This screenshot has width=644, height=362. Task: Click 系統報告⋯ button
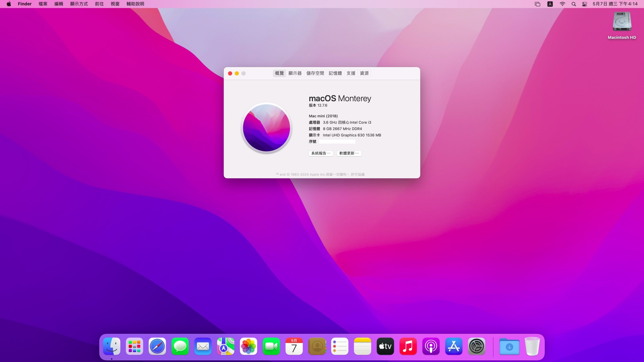(x=321, y=153)
